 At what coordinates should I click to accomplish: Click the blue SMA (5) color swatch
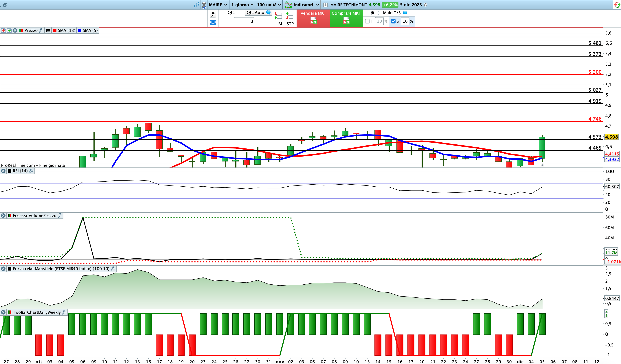coord(80,30)
